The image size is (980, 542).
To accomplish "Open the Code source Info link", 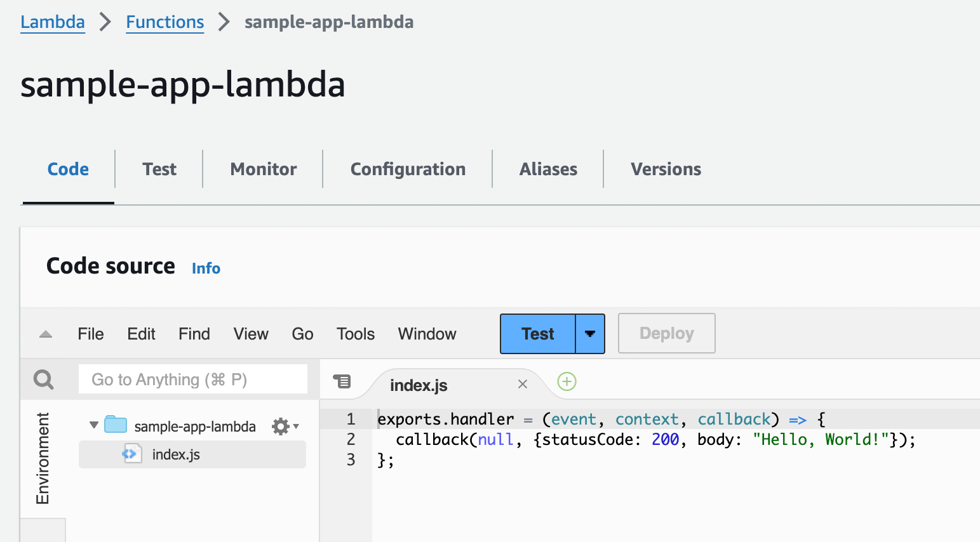I will point(206,268).
